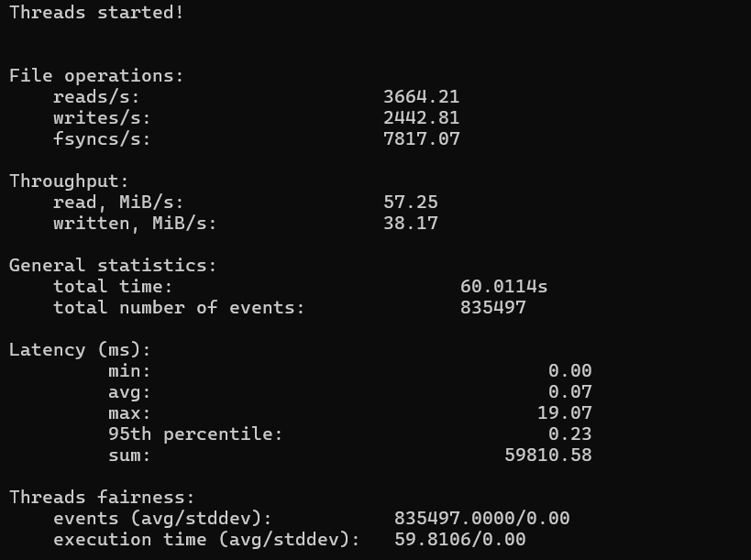Select the 'written, MiB/s:' label
This screenshot has height=560, width=751.
[x=135, y=223]
